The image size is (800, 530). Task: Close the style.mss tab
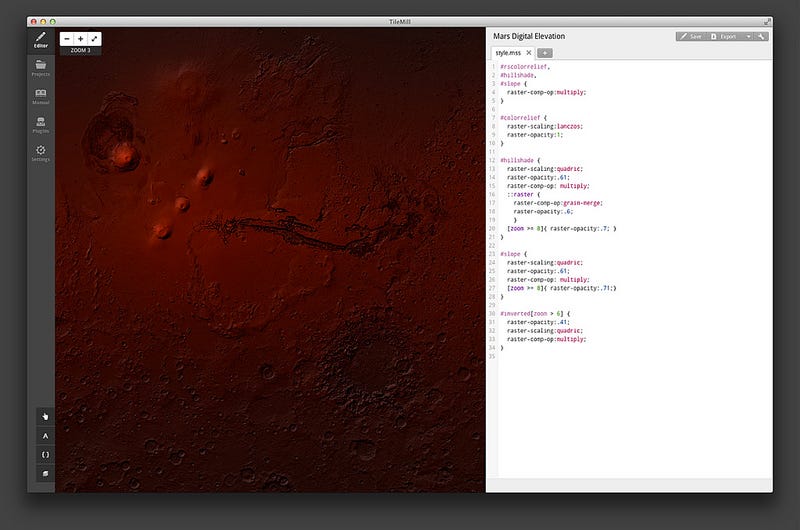point(529,53)
